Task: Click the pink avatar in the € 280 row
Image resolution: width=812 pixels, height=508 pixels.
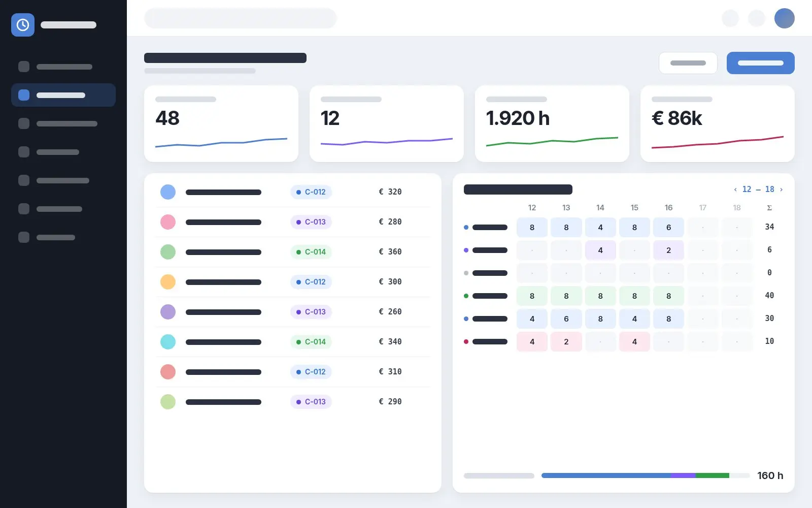Action: 168,222
